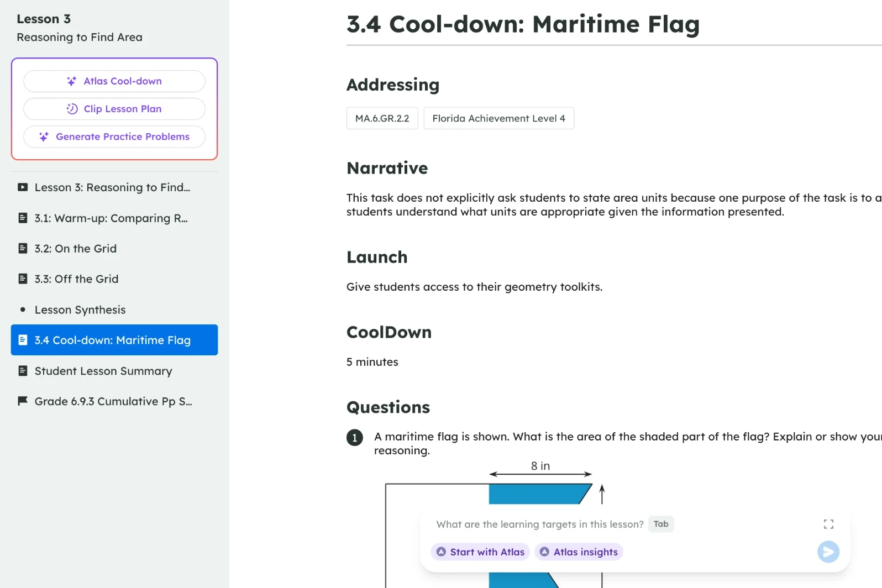Click the document icon beside 3.3: Off the Grid

[x=23, y=279]
